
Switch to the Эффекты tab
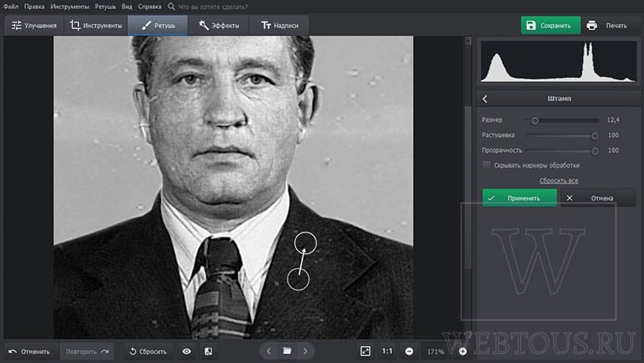pyautogui.click(x=218, y=26)
